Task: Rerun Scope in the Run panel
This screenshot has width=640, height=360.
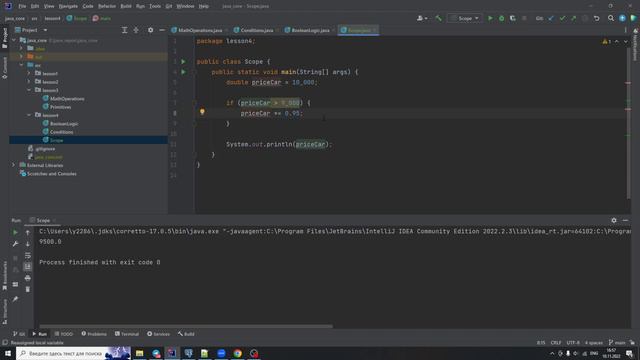Action: (x=15, y=232)
